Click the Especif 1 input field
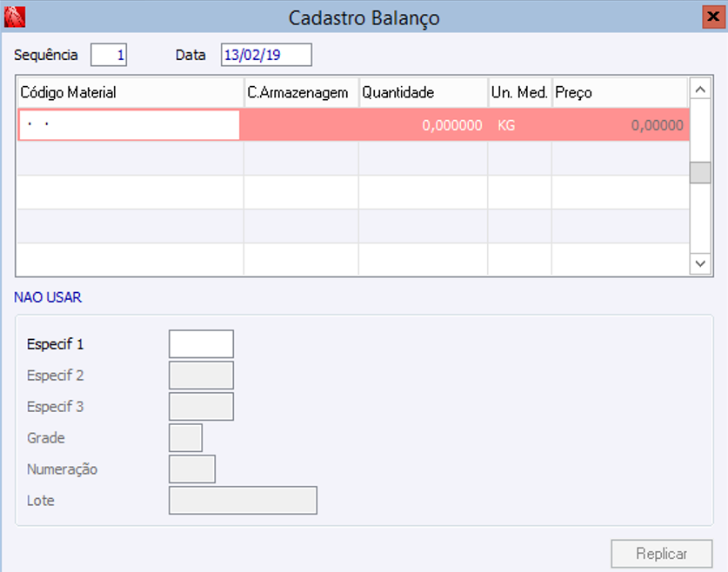728x572 pixels. 201,343
